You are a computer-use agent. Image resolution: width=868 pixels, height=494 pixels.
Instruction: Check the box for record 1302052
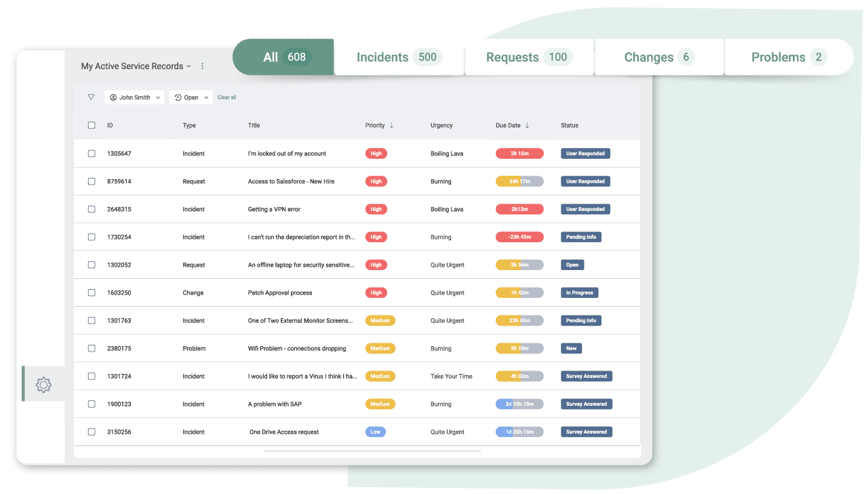click(x=92, y=265)
